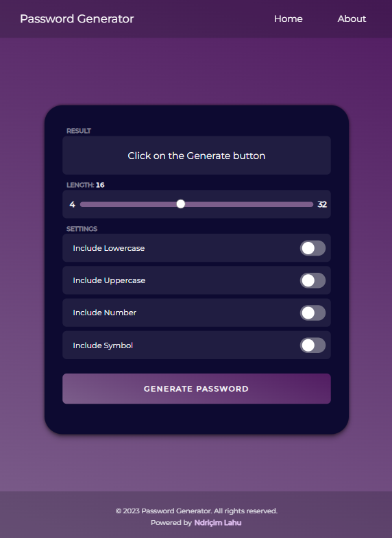
Task: Click the slider's maximum value label 32
Action: [x=322, y=204]
